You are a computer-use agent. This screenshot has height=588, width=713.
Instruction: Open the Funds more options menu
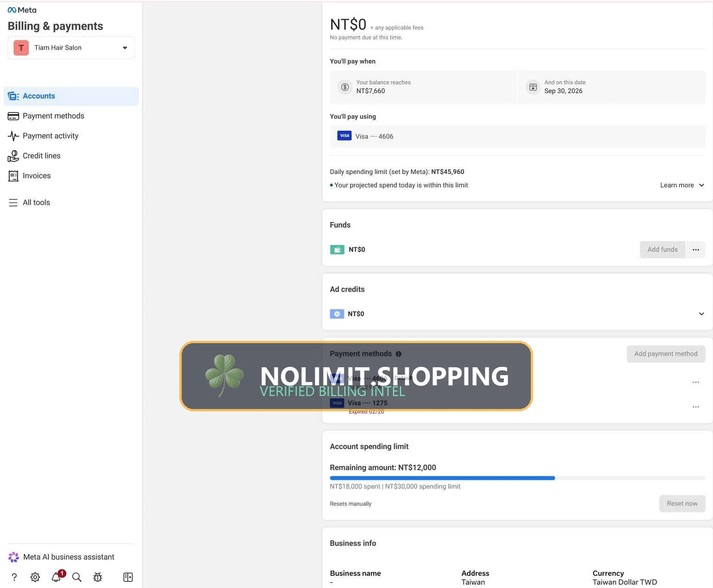696,249
